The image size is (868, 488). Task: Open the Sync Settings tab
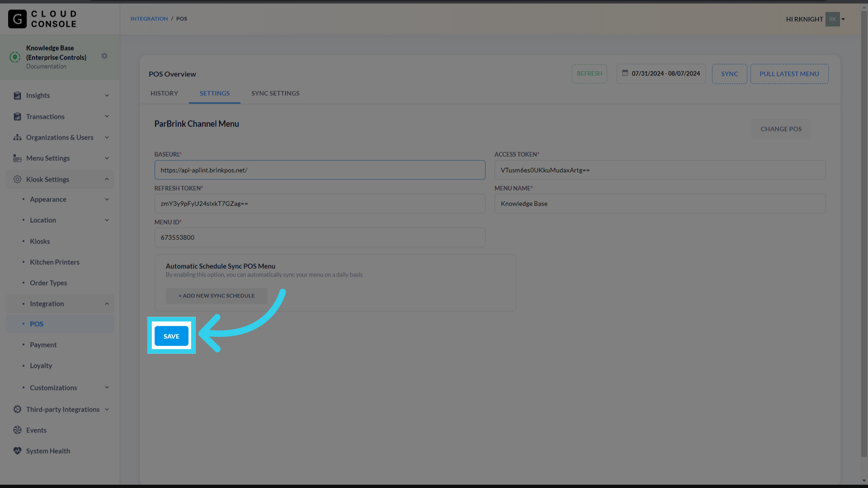pos(275,93)
